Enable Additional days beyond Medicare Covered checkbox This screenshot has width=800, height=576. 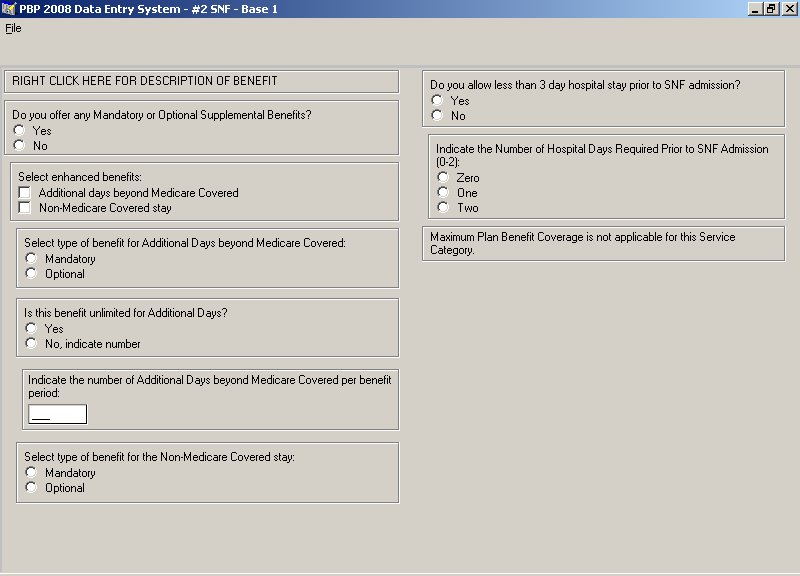[x=25, y=193]
